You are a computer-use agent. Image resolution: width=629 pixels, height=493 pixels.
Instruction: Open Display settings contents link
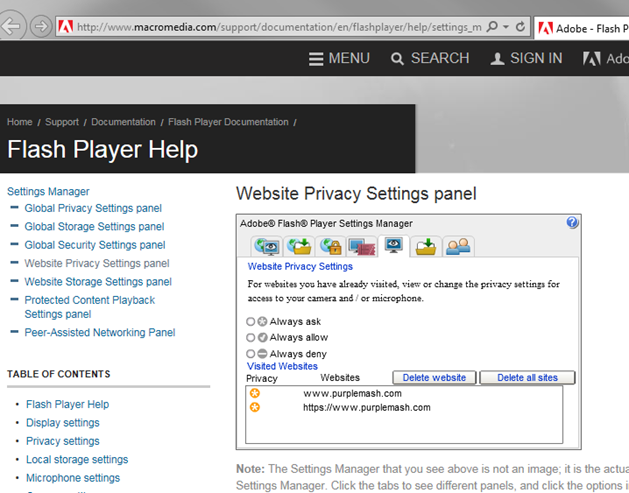pos(63,423)
